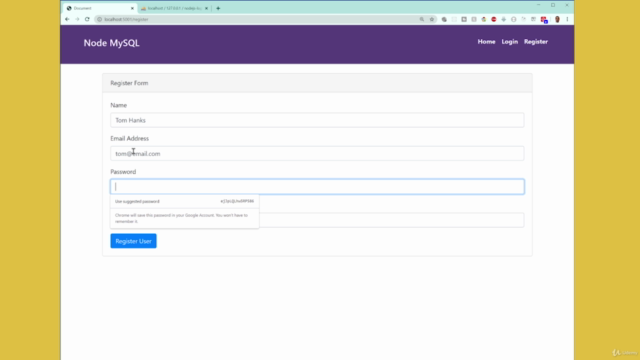The height and width of the screenshot is (360, 640).
Task: Click the Password label
Action: [x=123, y=171]
